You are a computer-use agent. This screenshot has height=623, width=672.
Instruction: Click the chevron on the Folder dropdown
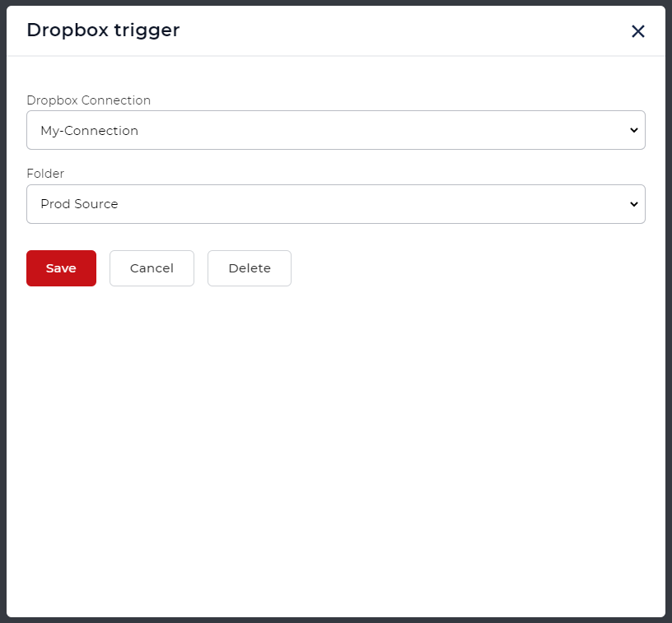click(633, 204)
